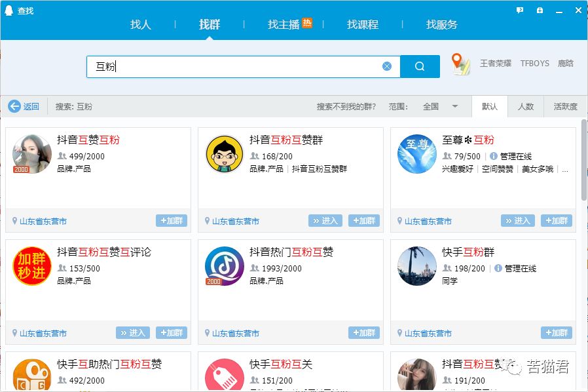Switch to the 找课程 tab

[x=362, y=25]
